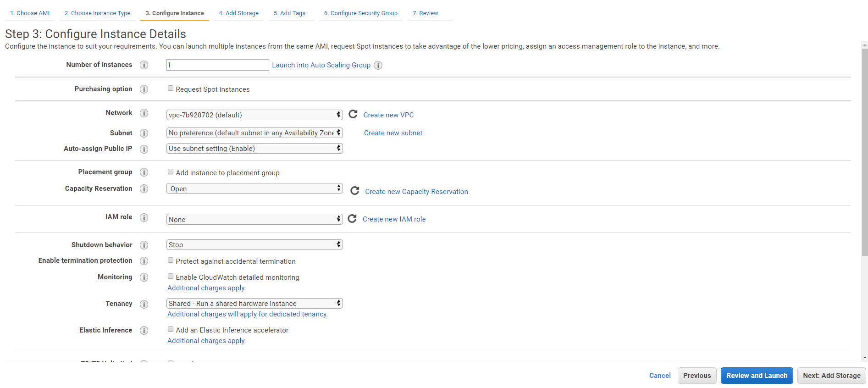868x388 pixels.
Task: Open dedicated tenancy additional charges link
Action: [248, 314]
